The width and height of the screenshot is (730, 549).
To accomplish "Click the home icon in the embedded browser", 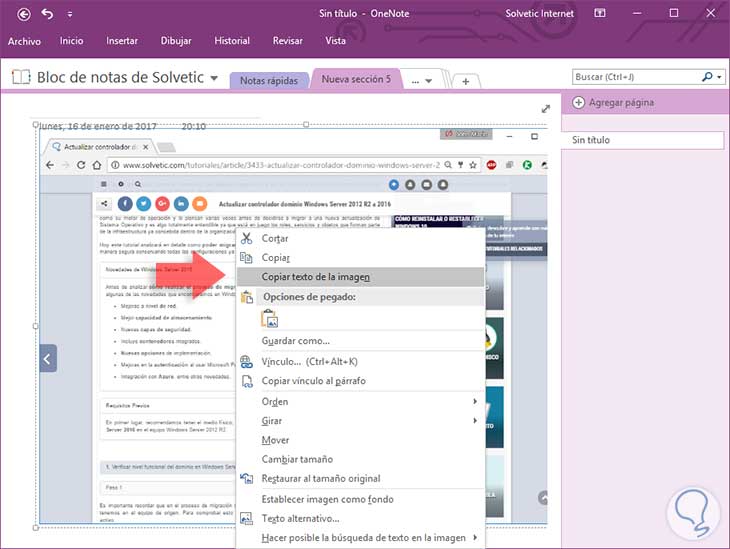I will coord(96,165).
